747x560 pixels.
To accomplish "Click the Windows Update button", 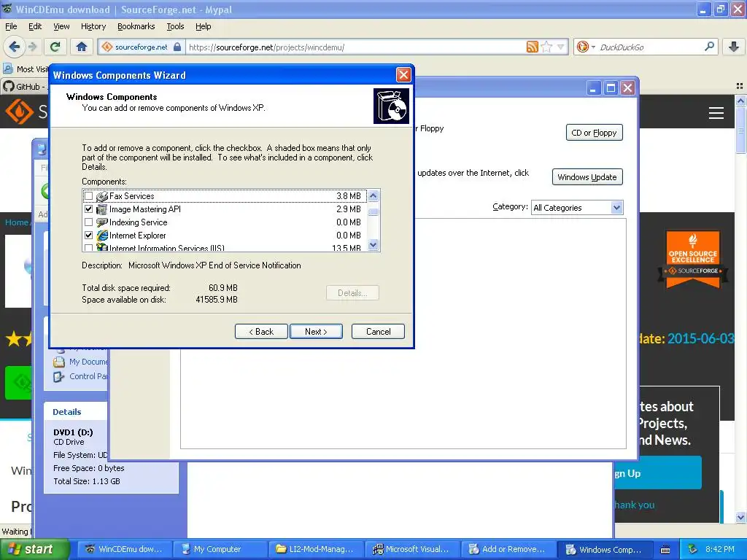I will (x=587, y=177).
